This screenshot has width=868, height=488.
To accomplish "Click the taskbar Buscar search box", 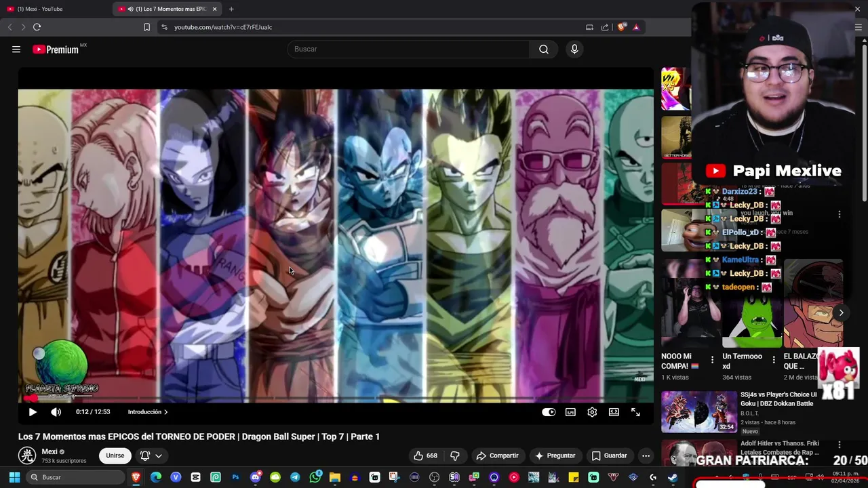I will pyautogui.click(x=76, y=477).
